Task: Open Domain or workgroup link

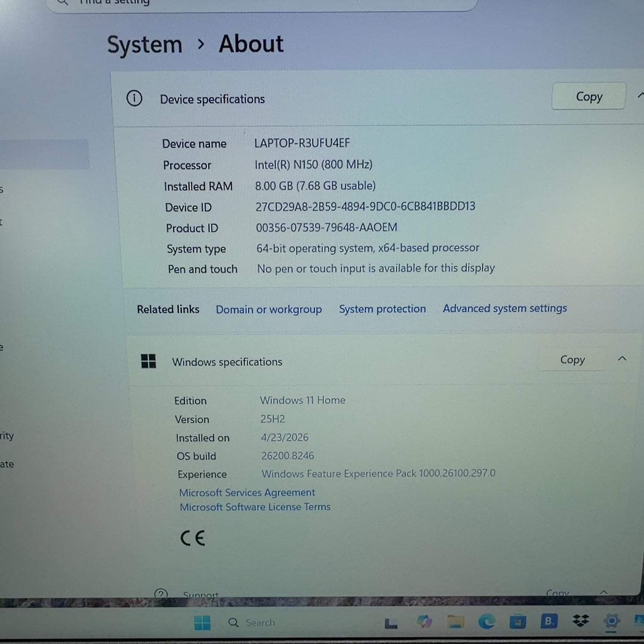Action: 269,310
